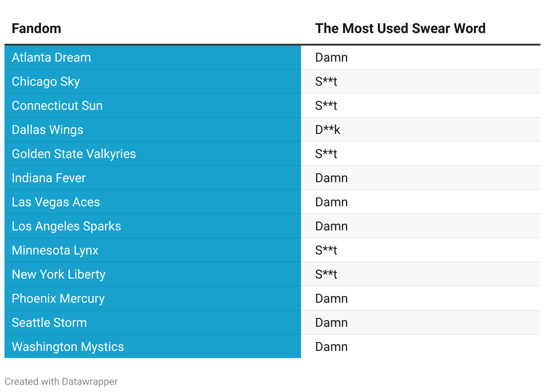Viewport: 545px width, 392px height.
Task: Select the Seattle Storm fandom cell
Action: [x=153, y=323]
